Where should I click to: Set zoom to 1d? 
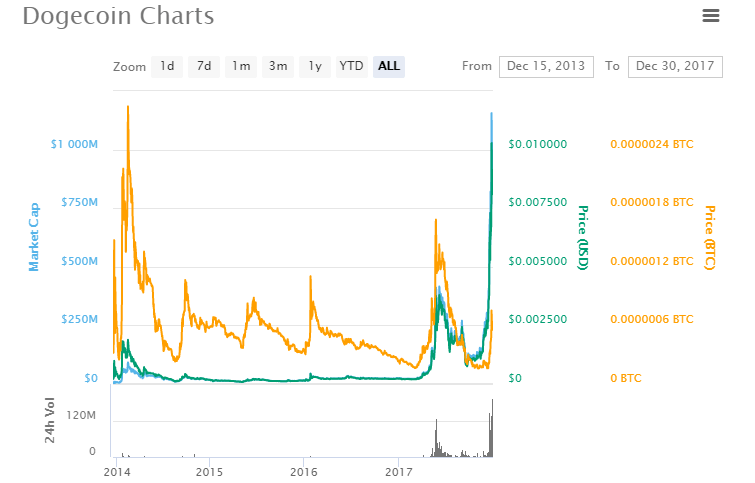[x=167, y=66]
